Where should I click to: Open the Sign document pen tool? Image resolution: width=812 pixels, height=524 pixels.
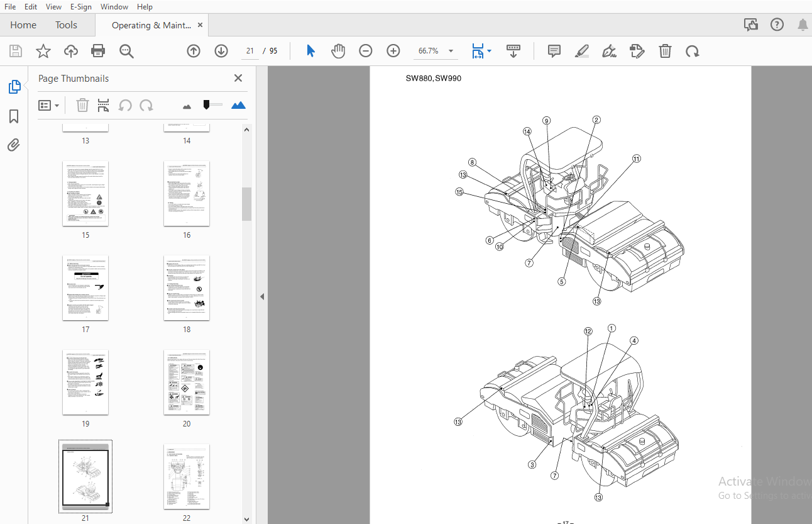pos(609,51)
